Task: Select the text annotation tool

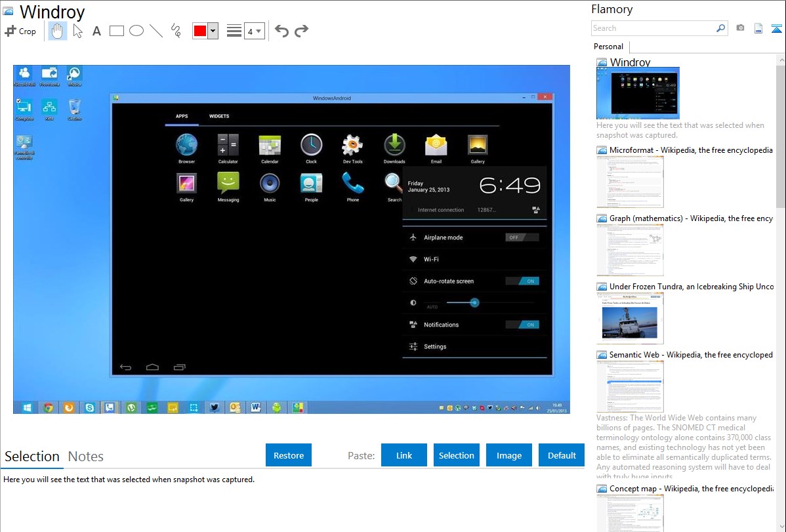Action: [96, 31]
